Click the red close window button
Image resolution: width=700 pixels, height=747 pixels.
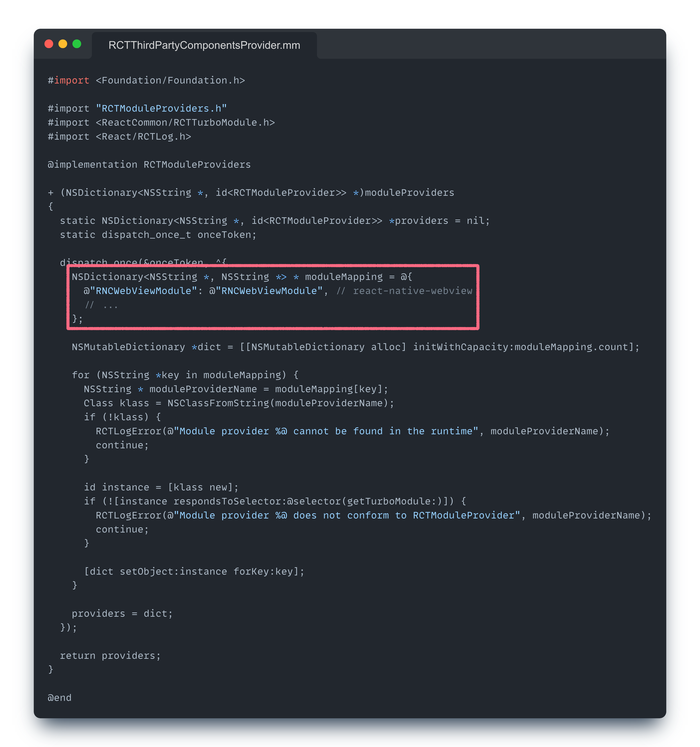click(49, 44)
